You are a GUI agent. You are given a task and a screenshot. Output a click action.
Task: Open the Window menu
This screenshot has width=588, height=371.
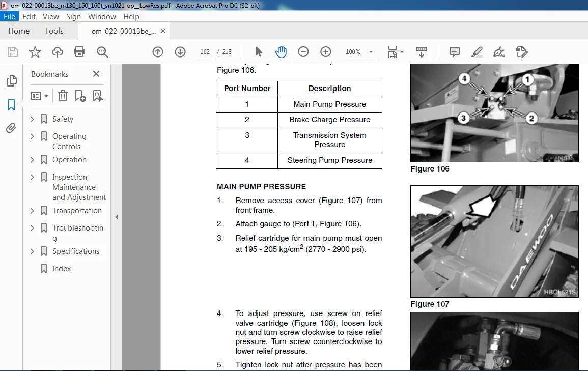point(102,16)
